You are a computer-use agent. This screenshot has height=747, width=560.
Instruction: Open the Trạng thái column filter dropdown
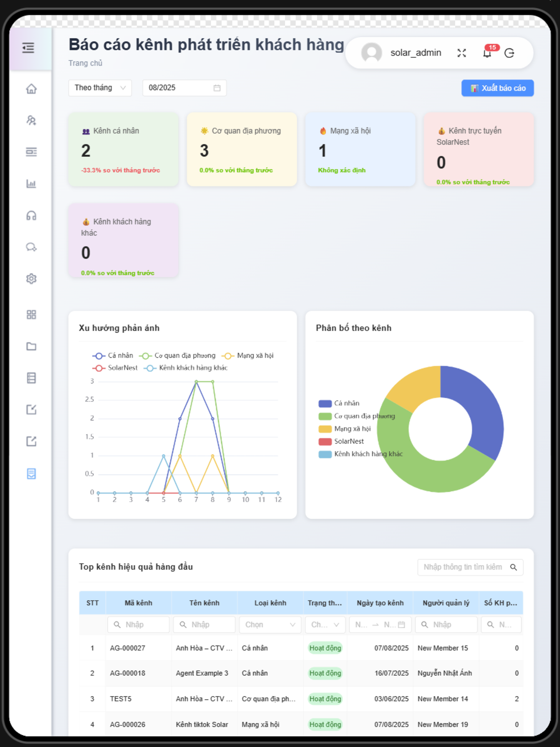point(325,625)
